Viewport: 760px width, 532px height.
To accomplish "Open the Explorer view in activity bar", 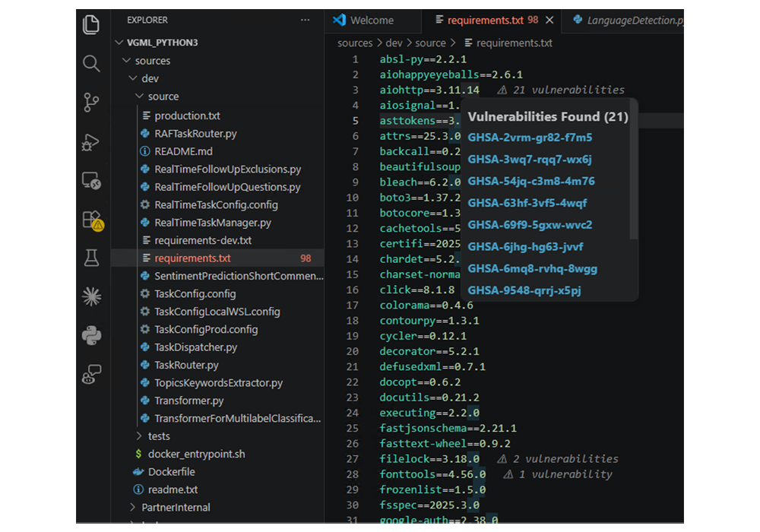I will [x=91, y=24].
